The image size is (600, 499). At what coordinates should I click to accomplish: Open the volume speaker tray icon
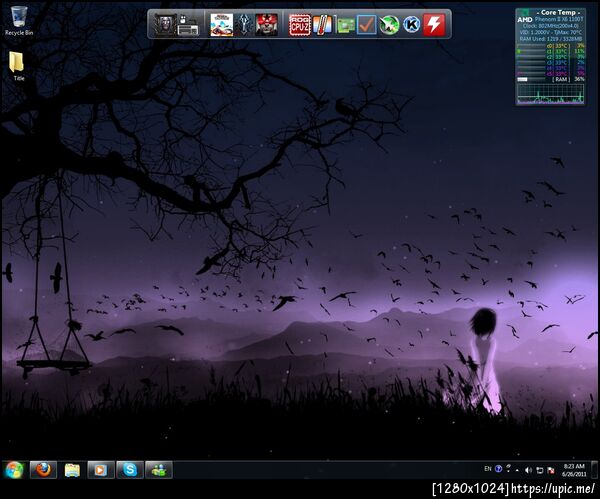tap(528, 470)
